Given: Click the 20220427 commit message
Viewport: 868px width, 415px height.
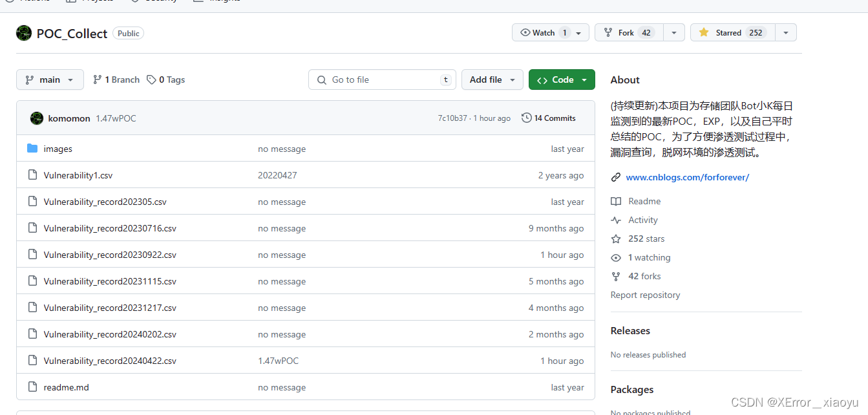Looking at the screenshot, I should click(x=277, y=175).
